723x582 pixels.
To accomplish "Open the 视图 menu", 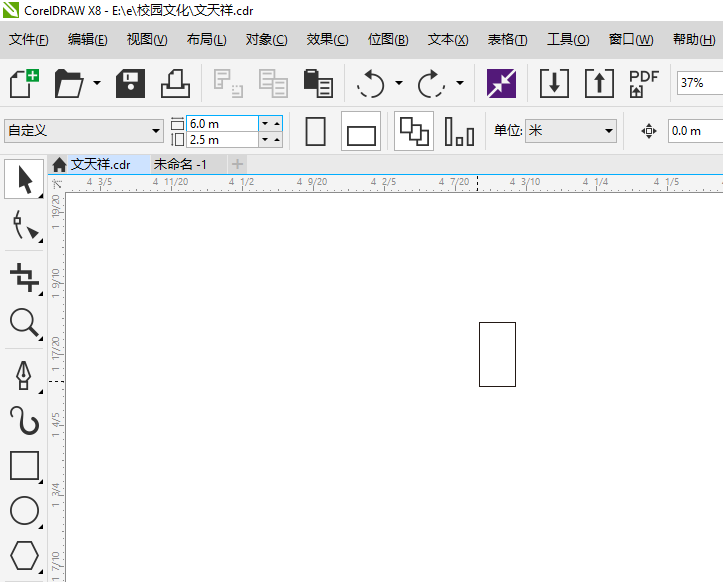I will (x=147, y=40).
